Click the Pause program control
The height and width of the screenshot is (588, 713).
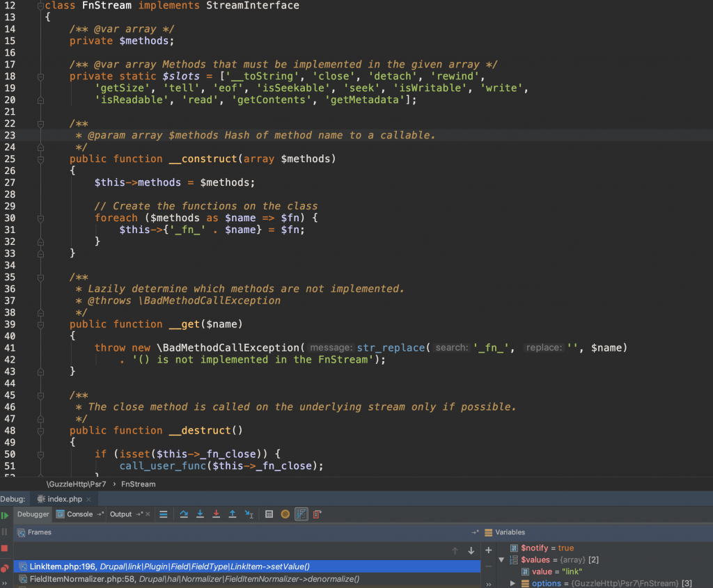coord(4,532)
